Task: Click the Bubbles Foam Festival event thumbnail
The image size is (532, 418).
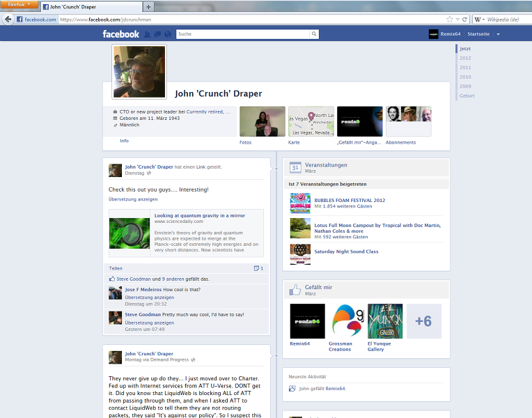Action: coord(300,203)
